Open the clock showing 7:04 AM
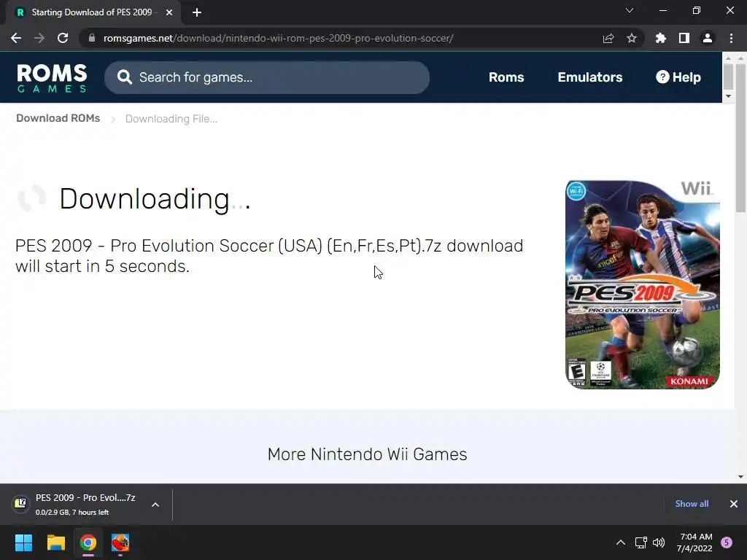The height and width of the screenshot is (560, 747). click(x=694, y=542)
